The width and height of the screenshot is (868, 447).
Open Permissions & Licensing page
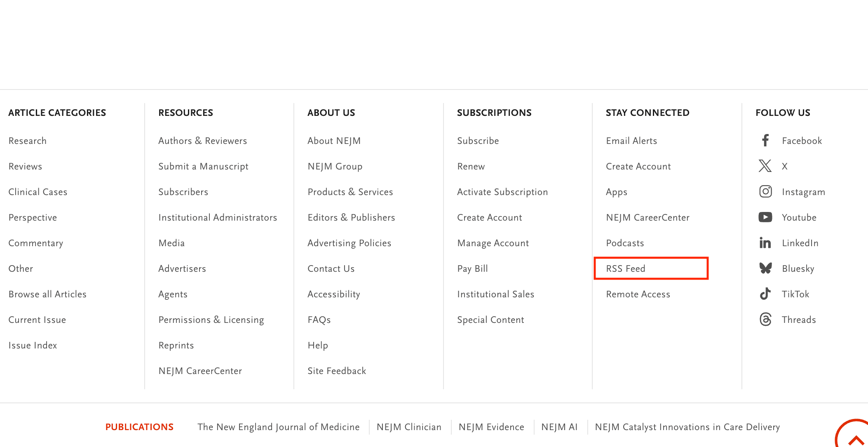[x=211, y=320]
